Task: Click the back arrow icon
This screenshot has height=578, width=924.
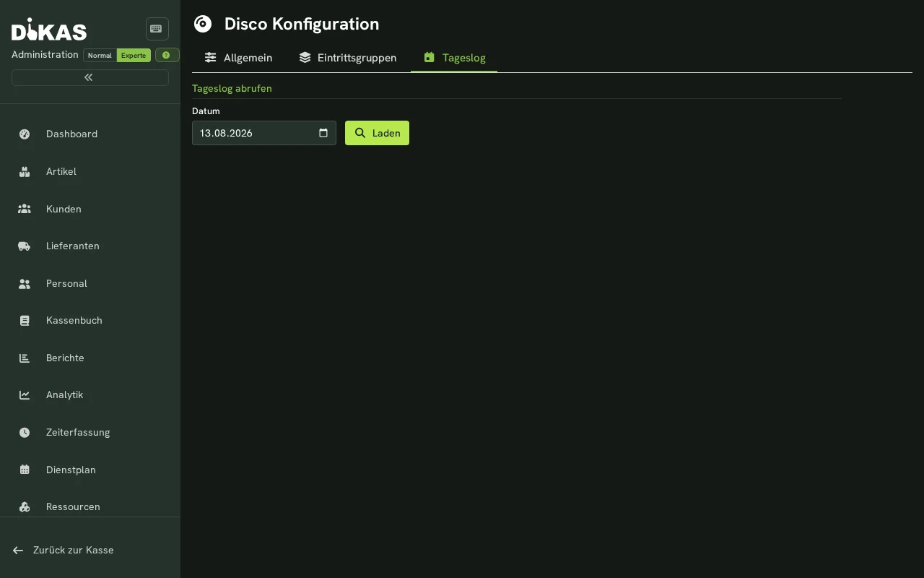Action: [18, 551]
